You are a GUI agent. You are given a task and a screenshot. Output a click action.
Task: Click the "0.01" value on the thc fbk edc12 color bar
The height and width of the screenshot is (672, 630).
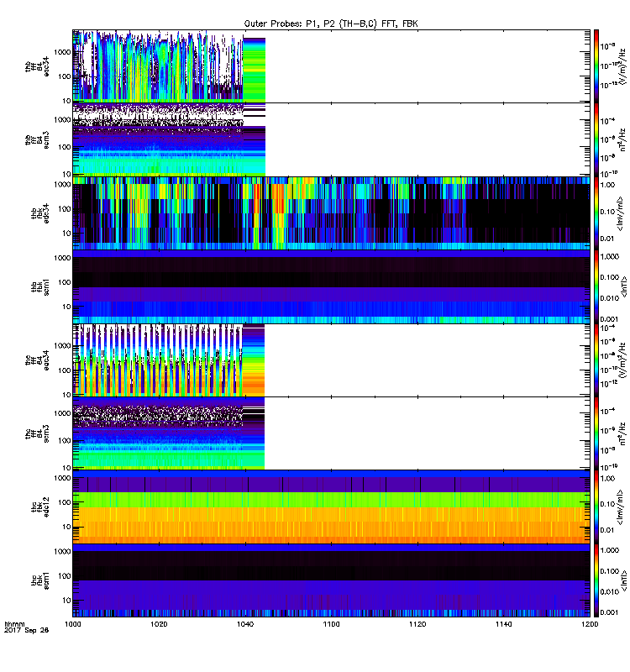607,530
